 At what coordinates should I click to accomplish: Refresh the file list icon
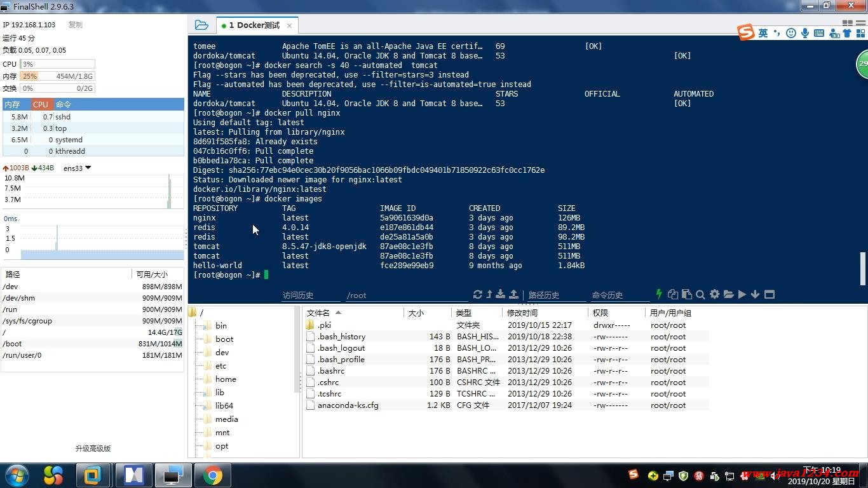coord(478,294)
